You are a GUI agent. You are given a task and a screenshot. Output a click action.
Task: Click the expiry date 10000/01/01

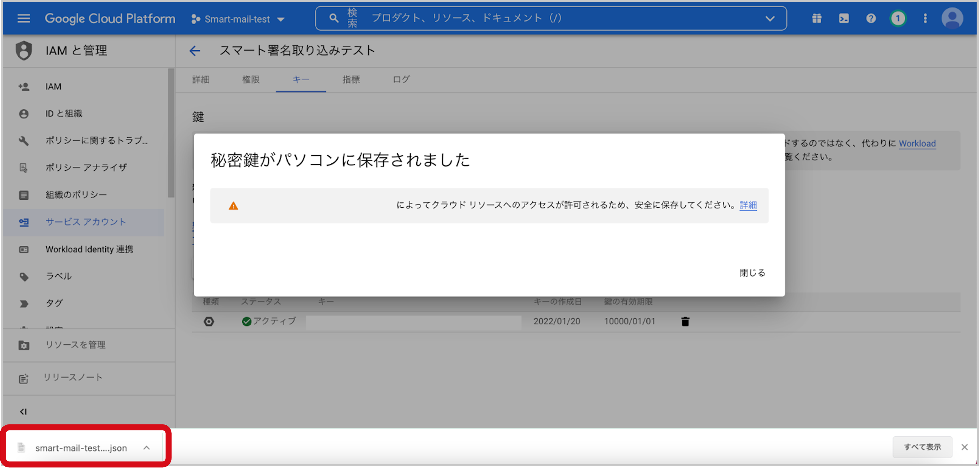point(630,322)
